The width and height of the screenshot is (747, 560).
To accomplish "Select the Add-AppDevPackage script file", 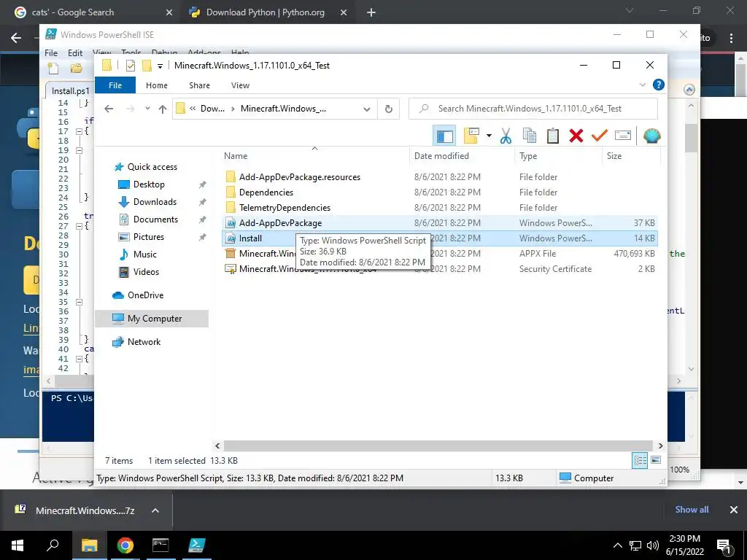I will pyautogui.click(x=440, y=223).
